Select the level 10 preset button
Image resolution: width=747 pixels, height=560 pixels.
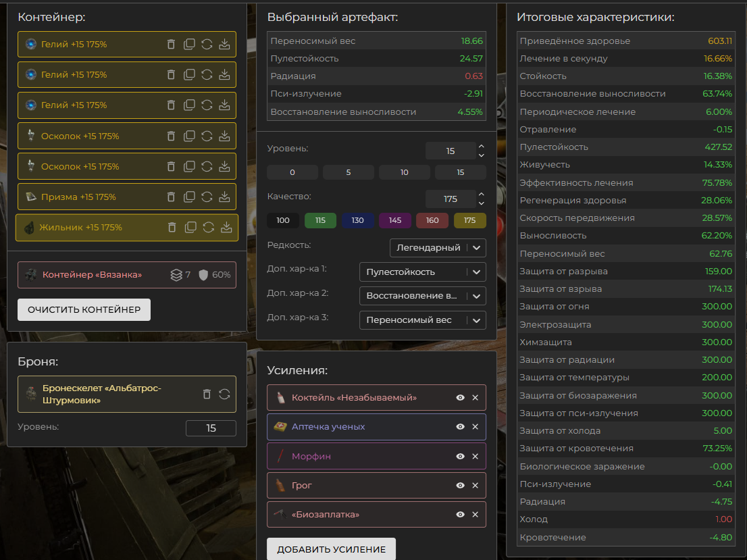coord(404,172)
